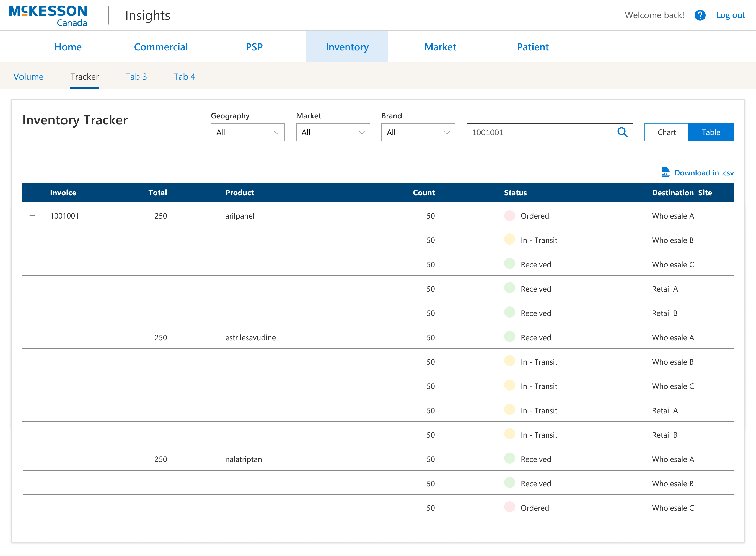Open the Geography dropdown
The height and width of the screenshot is (556, 756).
248,132
